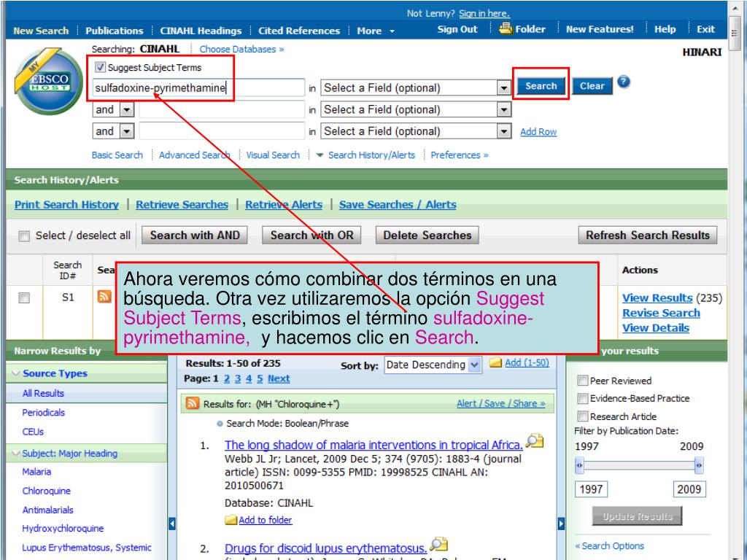Click the blue Search button

[541, 86]
